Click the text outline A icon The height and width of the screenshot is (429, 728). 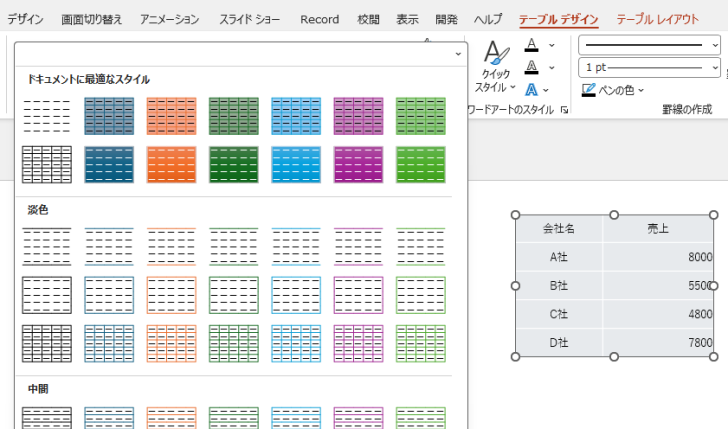pyautogui.click(x=532, y=67)
